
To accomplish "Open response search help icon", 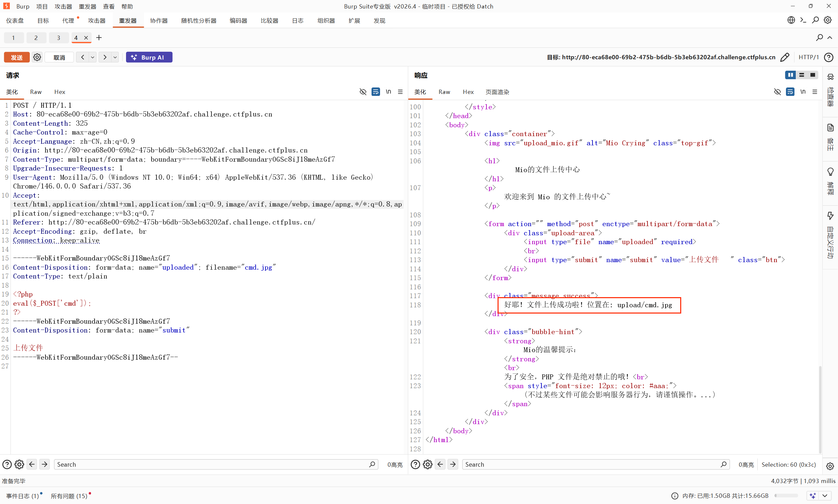I will 415,464.
